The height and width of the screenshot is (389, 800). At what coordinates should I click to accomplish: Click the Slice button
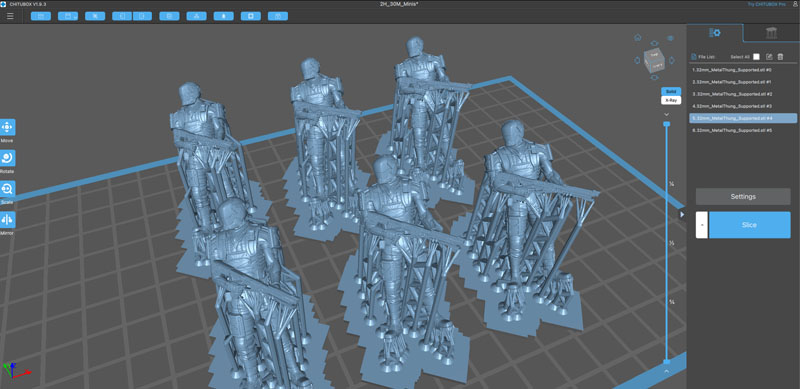749,225
